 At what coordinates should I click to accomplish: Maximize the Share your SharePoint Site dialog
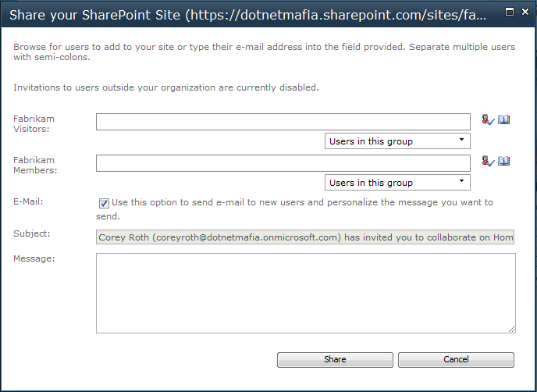tap(510, 12)
